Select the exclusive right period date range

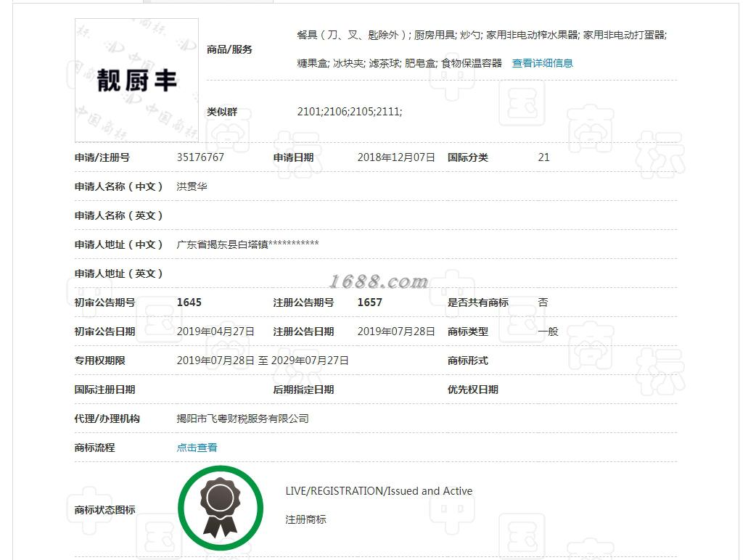tap(263, 361)
